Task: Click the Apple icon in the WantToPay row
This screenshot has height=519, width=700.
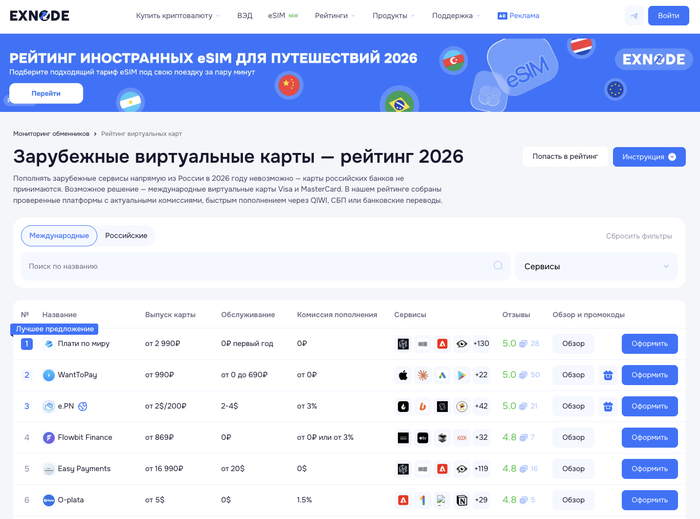Action: point(403,375)
